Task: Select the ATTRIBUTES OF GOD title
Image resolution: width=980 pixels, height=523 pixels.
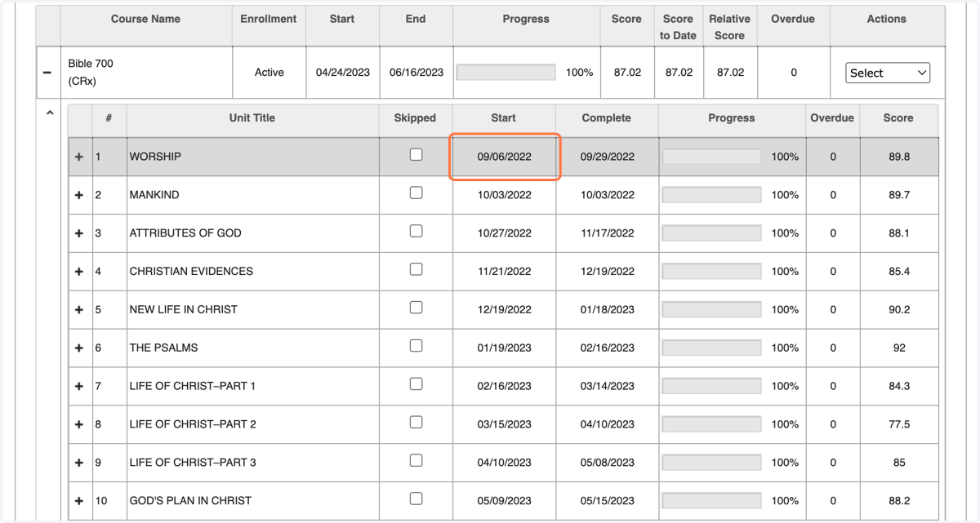Action: click(185, 233)
